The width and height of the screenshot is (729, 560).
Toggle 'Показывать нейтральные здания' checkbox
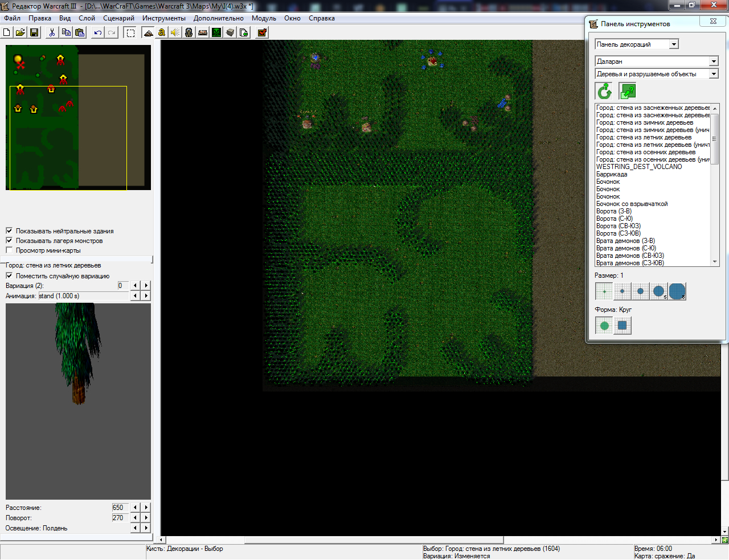point(9,231)
